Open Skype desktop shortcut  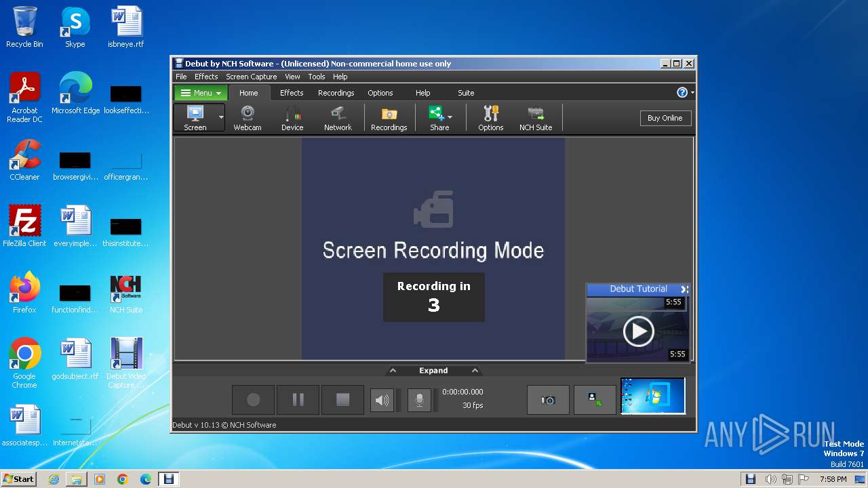[x=75, y=27]
